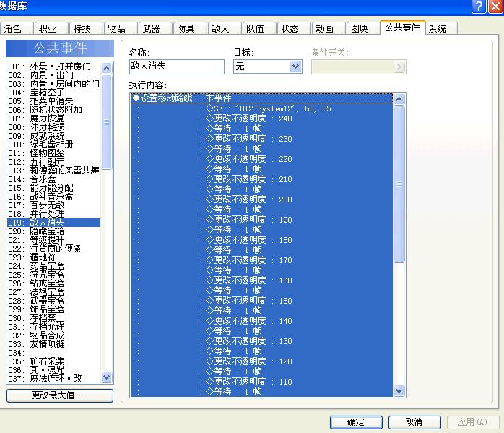Close the database window

pos(495,6)
